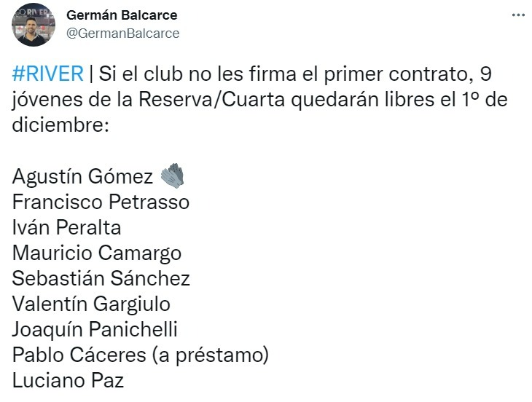Select the Francisco Petrasso line
This screenshot has width=532, height=402.
101,202
